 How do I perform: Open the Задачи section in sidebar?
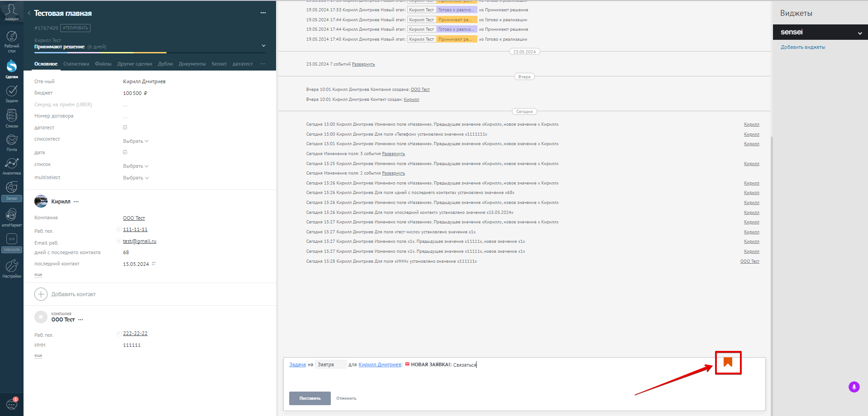12,94
